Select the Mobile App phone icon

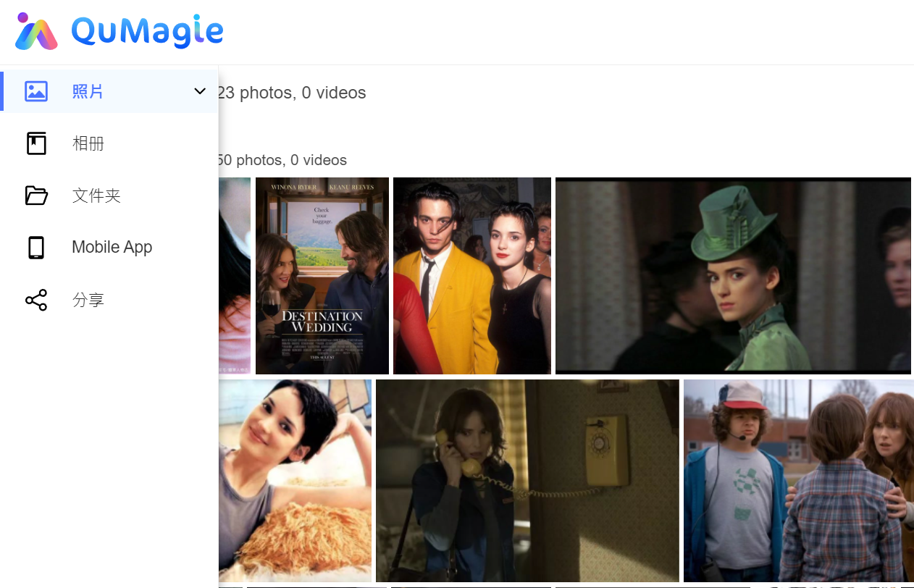click(x=36, y=248)
